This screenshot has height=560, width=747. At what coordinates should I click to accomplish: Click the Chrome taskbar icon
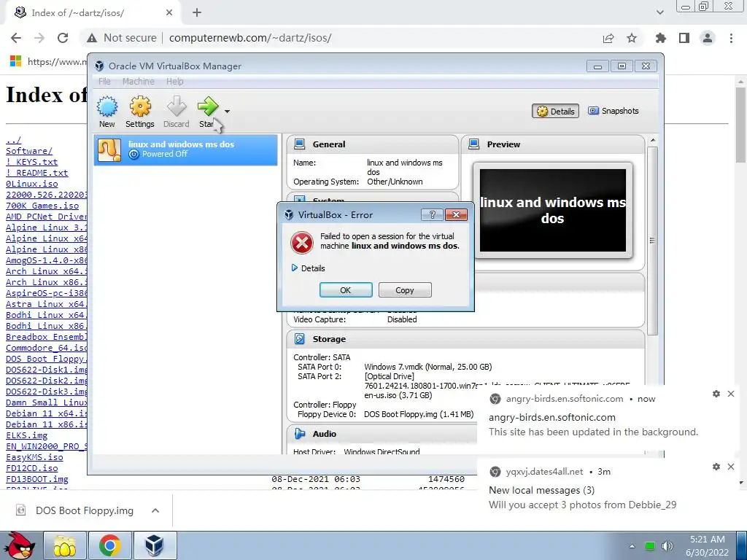pyautogui.click(x=110, y=545)
